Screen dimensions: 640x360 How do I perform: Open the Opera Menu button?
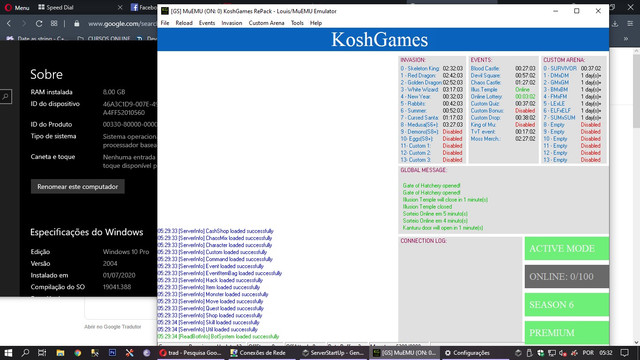pos(17,7)
